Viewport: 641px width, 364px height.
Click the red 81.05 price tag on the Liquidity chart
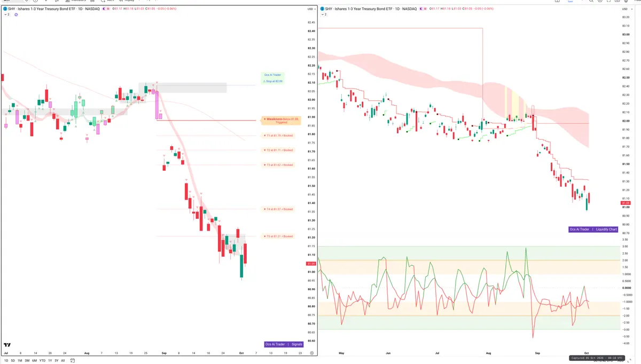(626, 203)
